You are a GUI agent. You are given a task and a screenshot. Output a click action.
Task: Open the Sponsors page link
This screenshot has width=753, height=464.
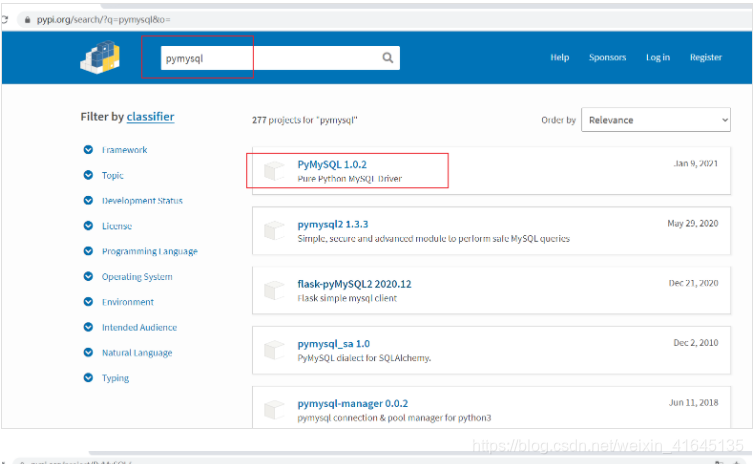607,57
